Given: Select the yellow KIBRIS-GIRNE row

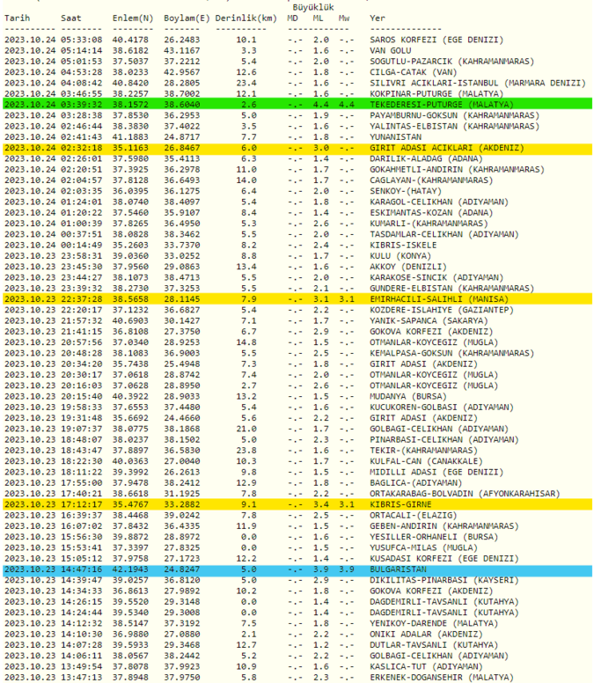Looking at the screenshot, I should click(308, 505).
